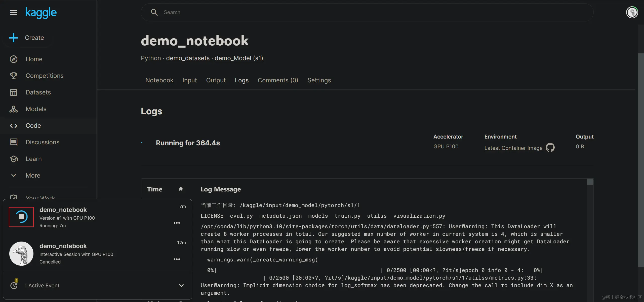Click the Learn graduation cap icon
Screen dimensions: 644x302
[14, 159]
